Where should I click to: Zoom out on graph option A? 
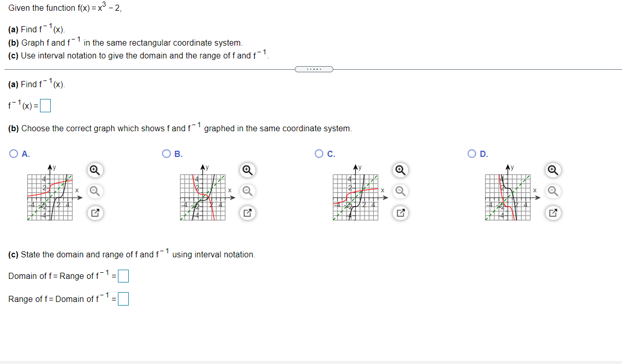point(94,191)
